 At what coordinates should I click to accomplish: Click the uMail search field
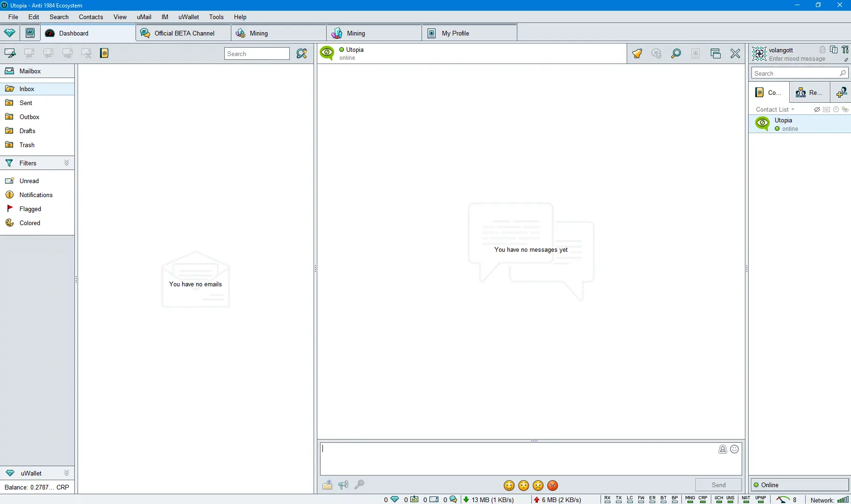click(257, 54)
